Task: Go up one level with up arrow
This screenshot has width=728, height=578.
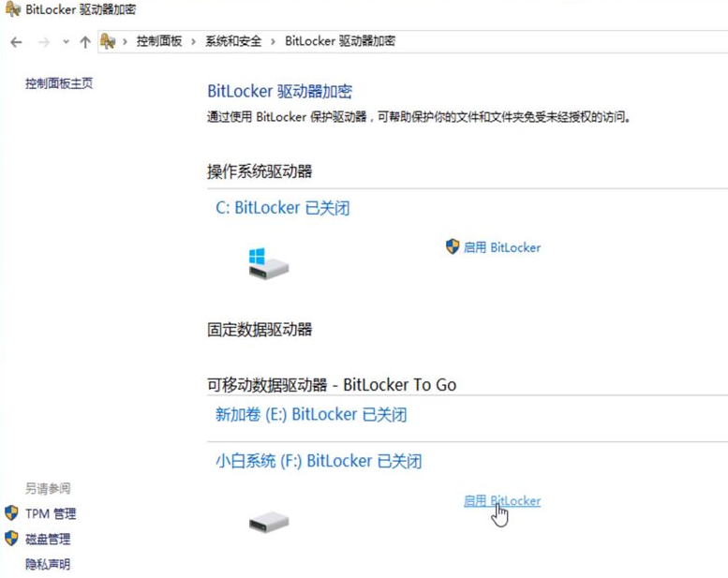Action: (x=85, y=42)
